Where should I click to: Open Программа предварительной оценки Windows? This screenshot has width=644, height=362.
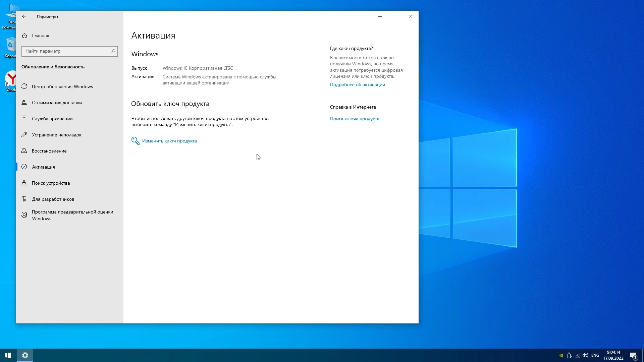coord(72,215)
